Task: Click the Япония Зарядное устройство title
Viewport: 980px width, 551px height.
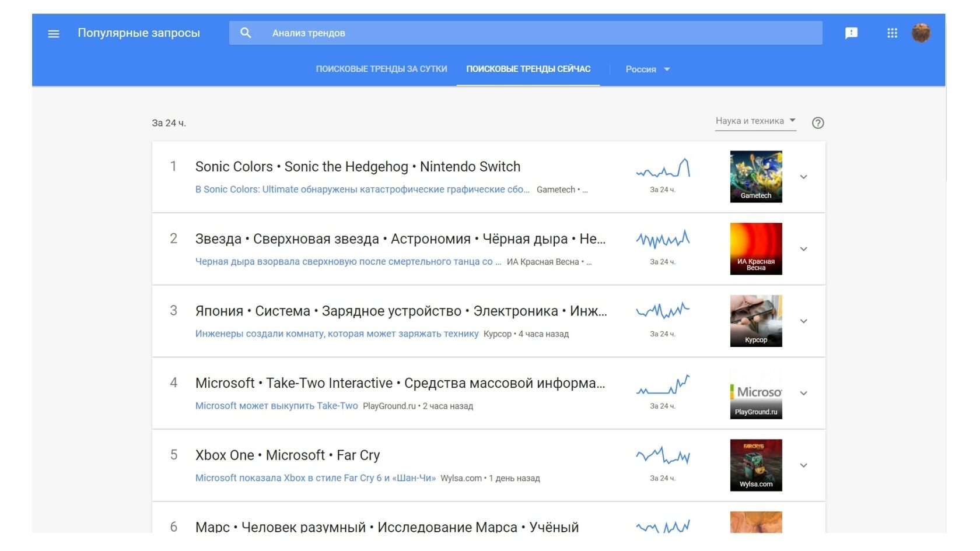Action: (401, 311)
